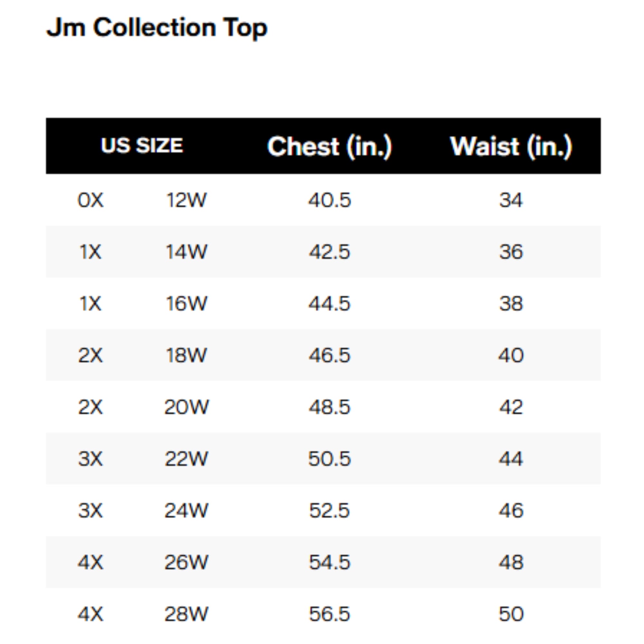Viewport: 644px width, 644px height.
Task: Select the 18W size cell
Action: [186, 355]
